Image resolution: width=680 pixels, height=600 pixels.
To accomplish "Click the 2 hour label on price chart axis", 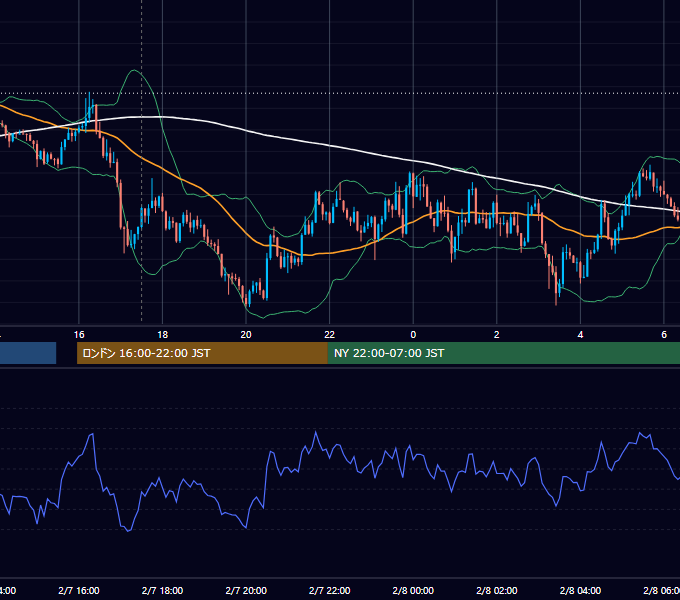I will coord(497,335).
